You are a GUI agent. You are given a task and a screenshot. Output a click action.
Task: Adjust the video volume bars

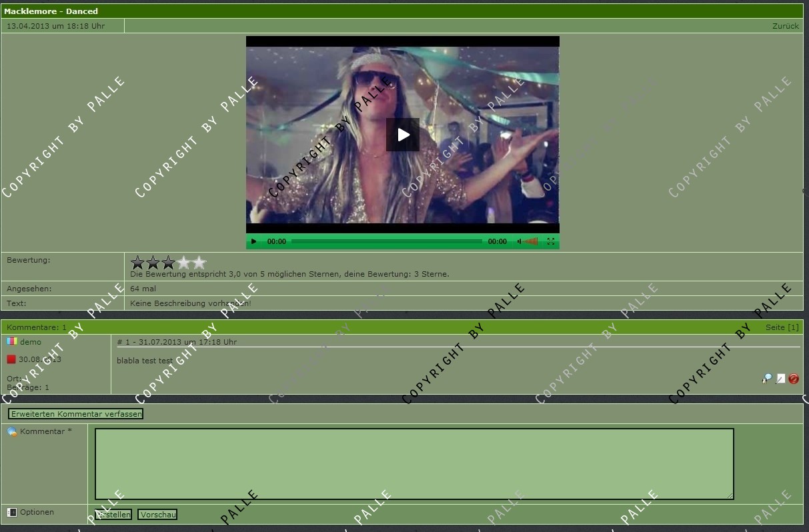pyautogui.click(x=530, y=241)
